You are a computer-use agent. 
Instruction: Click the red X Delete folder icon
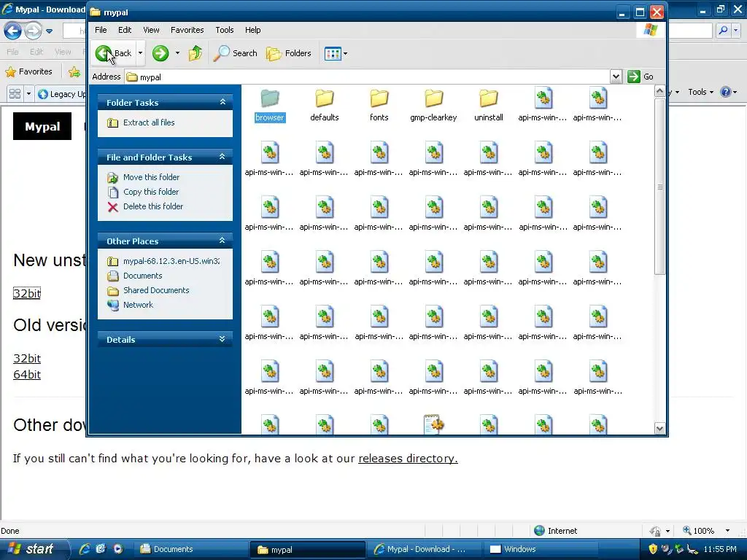click(113, 206)
